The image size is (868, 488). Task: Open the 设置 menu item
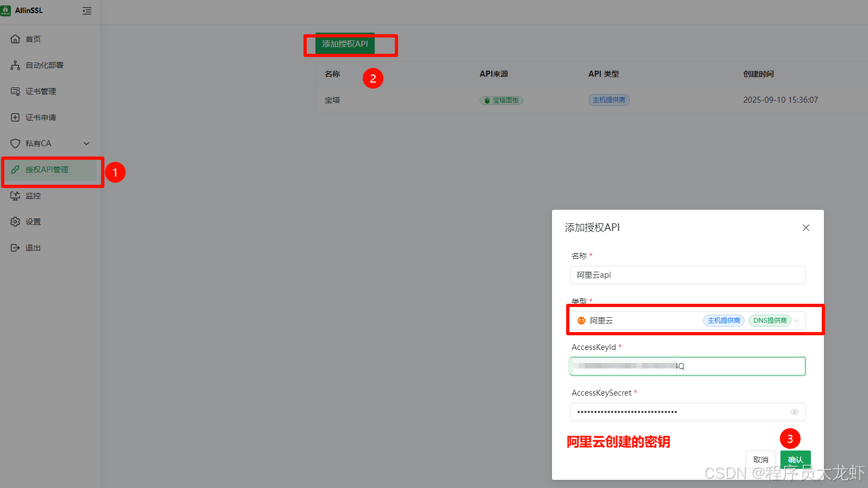pyautogui.click(x=50, y=222)
